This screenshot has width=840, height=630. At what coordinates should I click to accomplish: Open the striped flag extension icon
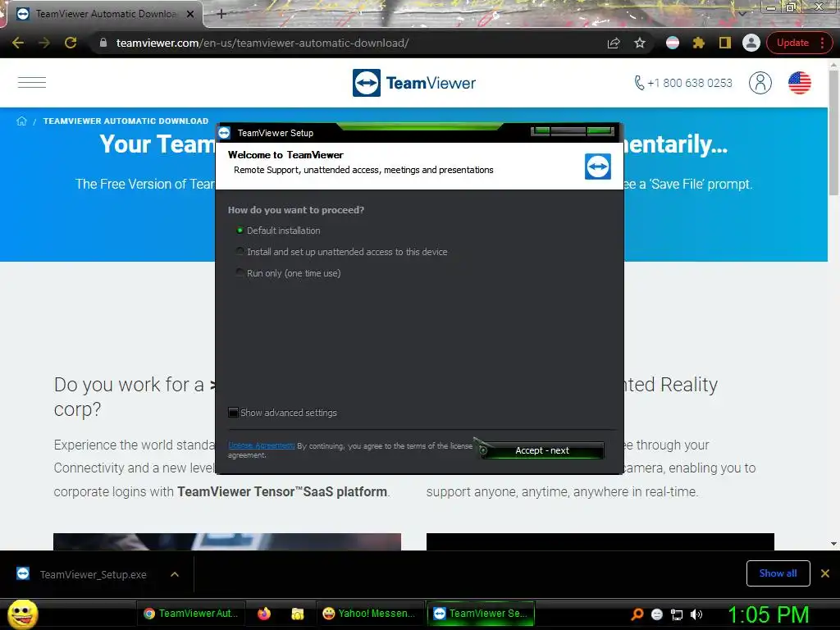673,43
